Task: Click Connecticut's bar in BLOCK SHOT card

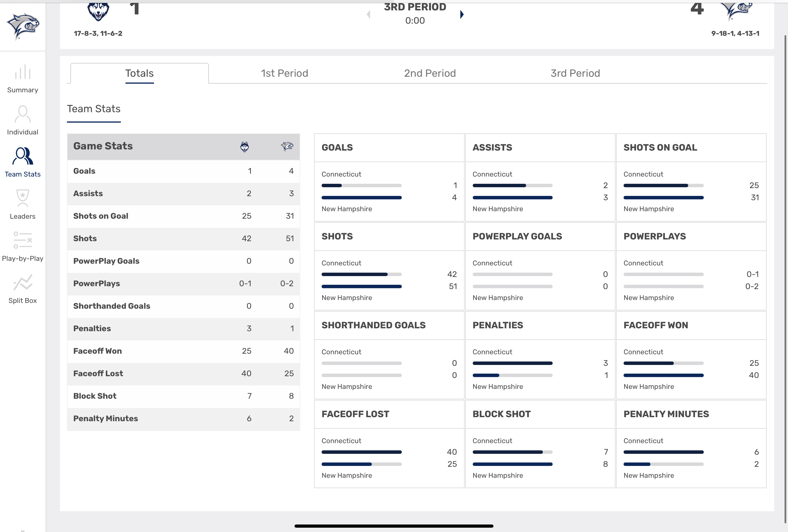Action: click(x=512, y=452)
